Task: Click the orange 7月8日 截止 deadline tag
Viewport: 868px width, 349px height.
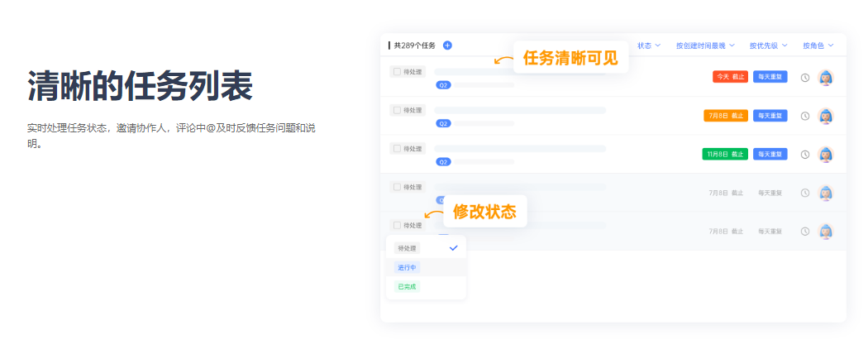Action: pyautogui.click(x=725, y=116)
